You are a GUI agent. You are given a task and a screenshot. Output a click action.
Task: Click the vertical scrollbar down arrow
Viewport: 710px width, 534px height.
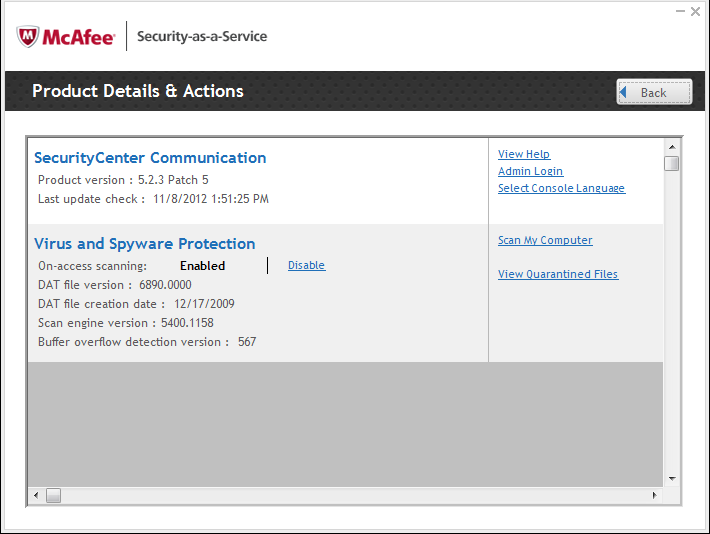(671, 478)
